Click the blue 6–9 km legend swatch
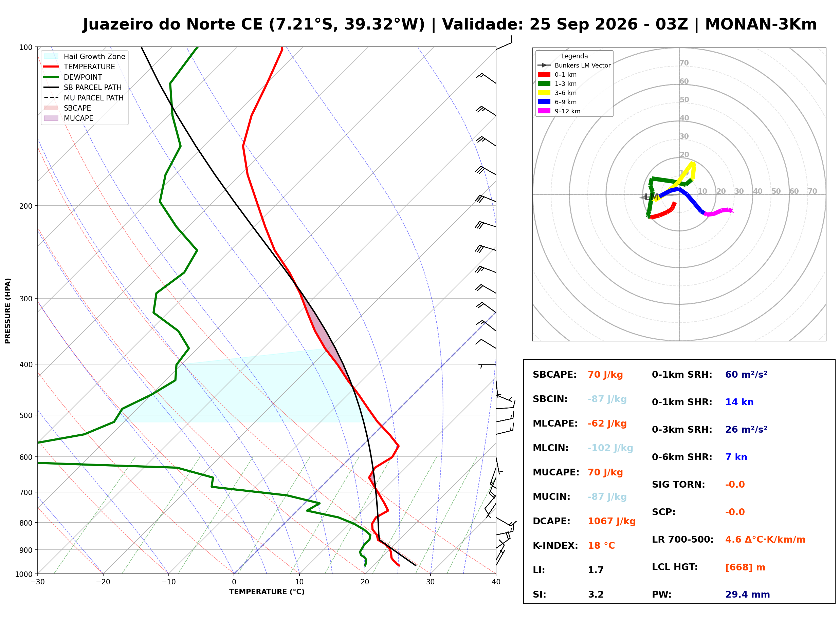 click(544, 102)
